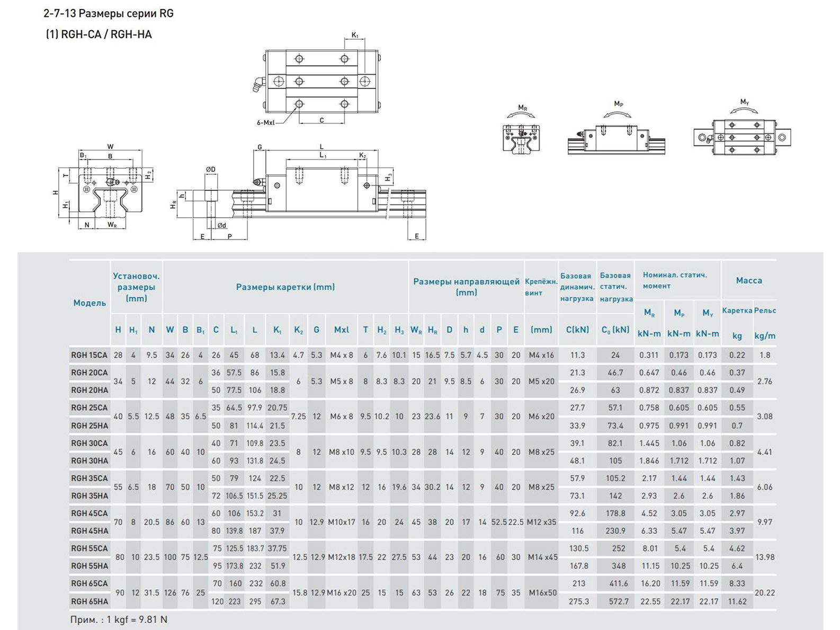Click the front cross-section diagram showing width W
840x630 pixels.
click(110, 191)
